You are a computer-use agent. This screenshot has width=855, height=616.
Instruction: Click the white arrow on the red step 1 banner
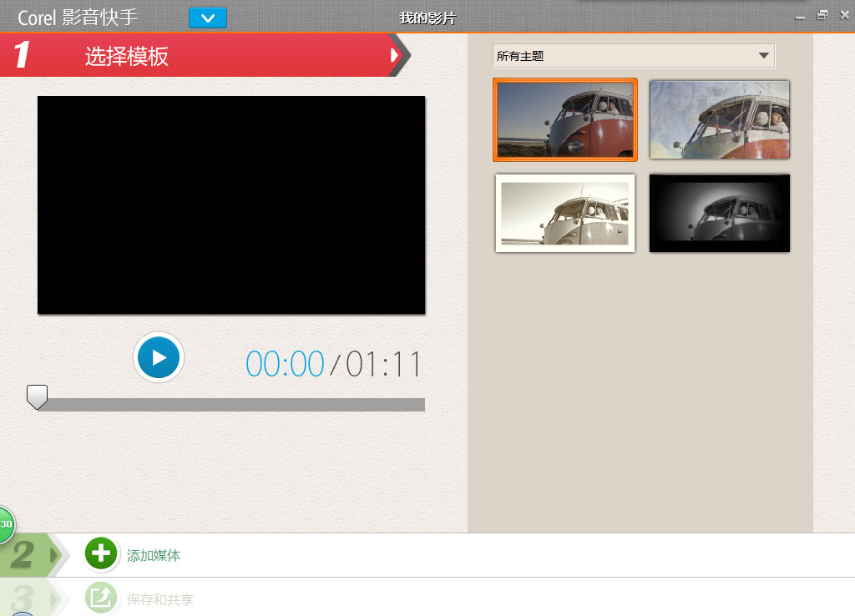[394, 55]
